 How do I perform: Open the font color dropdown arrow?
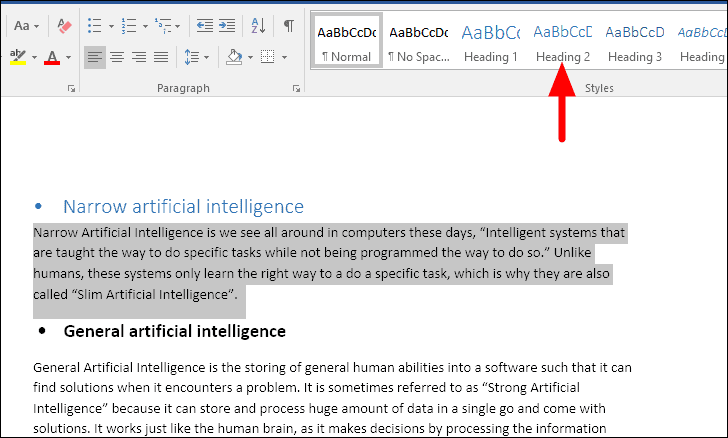[x=68, y=58]
